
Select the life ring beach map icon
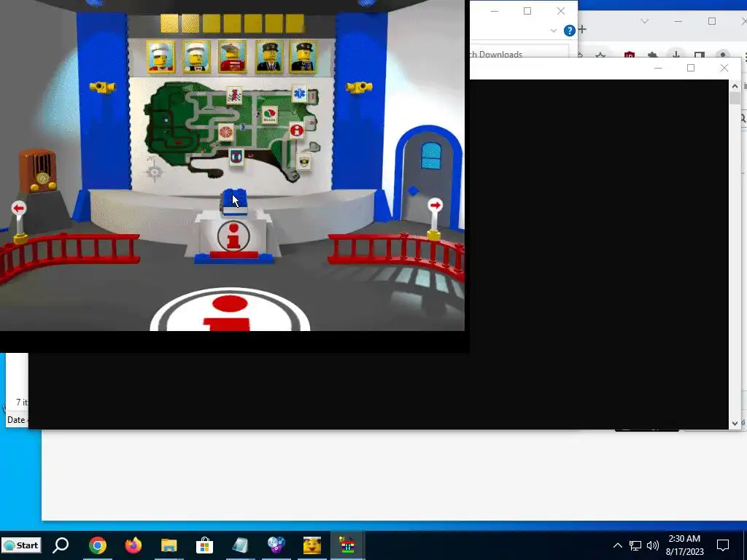(x=236, y=157)
